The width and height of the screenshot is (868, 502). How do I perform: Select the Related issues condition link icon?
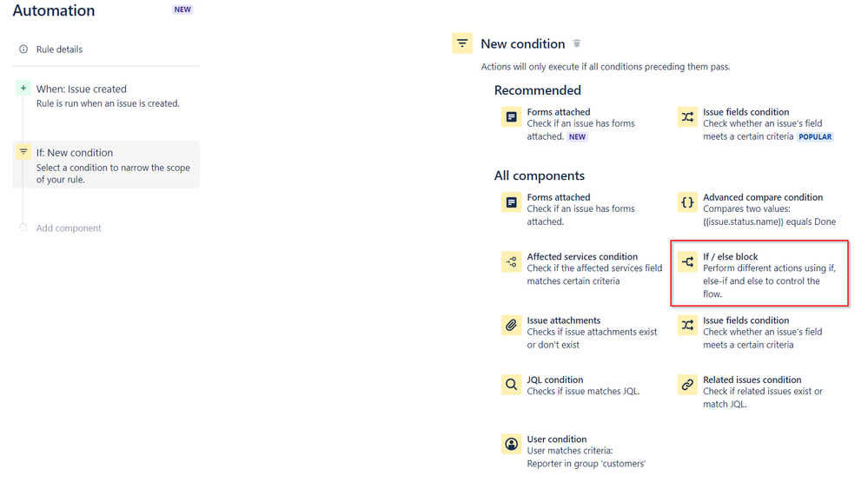coord(686,385)
